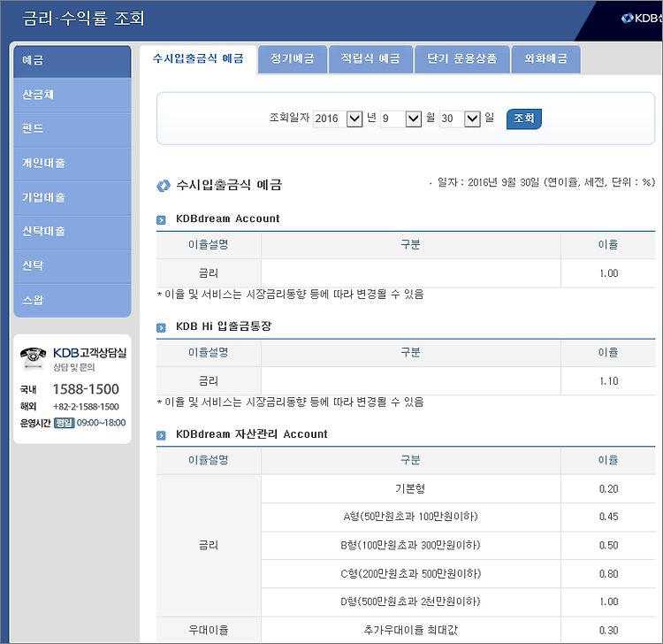Click the D형(500만원초과 2천만원이하) row
This screenshot has height=644, width=663.
point(410,602)
